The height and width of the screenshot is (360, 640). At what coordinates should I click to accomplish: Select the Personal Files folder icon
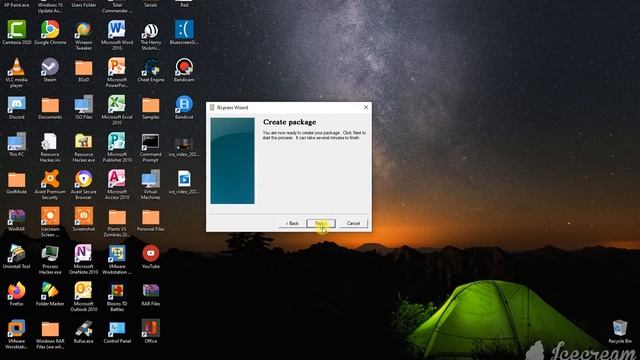click(151, 217)
